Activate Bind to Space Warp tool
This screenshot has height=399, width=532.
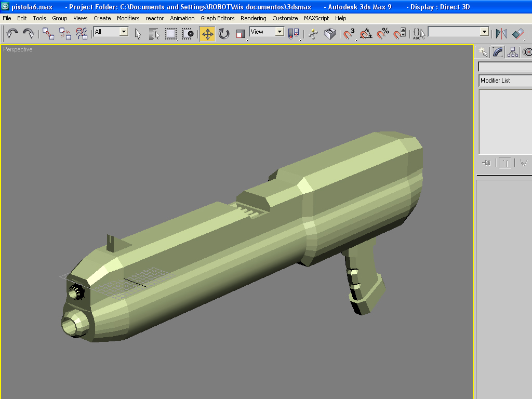[82, 34]
